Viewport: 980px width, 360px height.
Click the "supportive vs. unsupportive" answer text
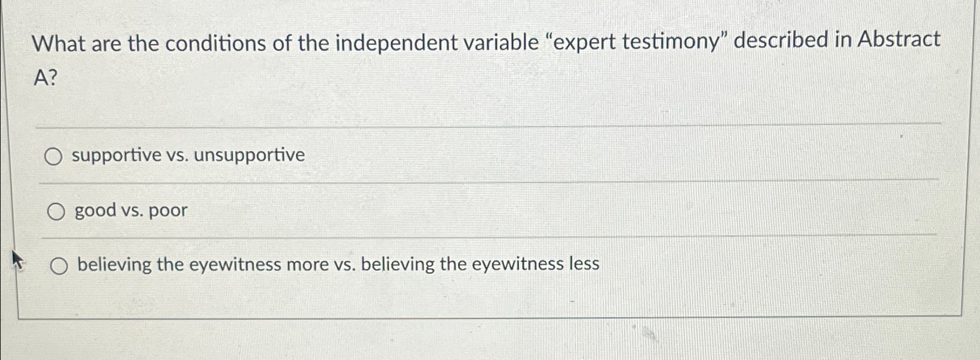point(186,155)
